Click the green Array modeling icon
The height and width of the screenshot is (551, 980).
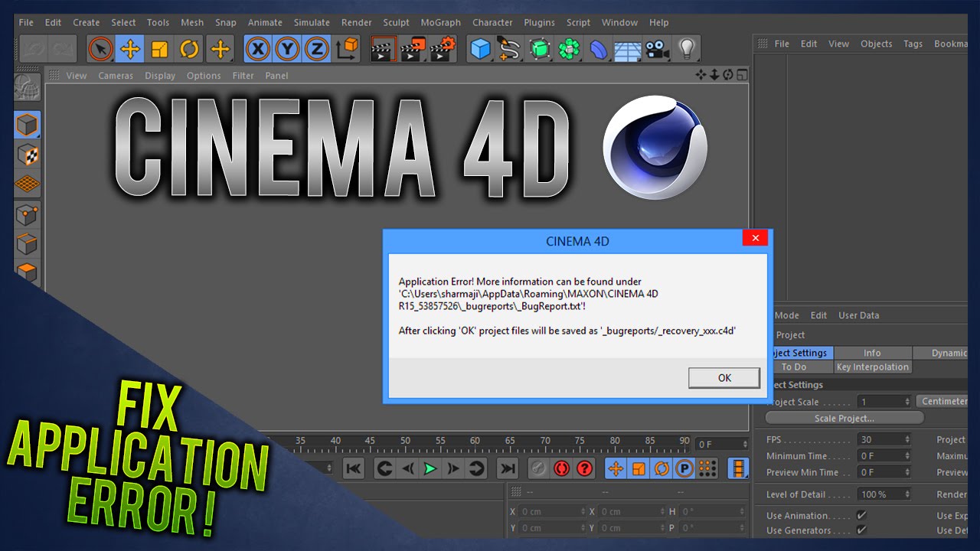(x=569, y=50)
